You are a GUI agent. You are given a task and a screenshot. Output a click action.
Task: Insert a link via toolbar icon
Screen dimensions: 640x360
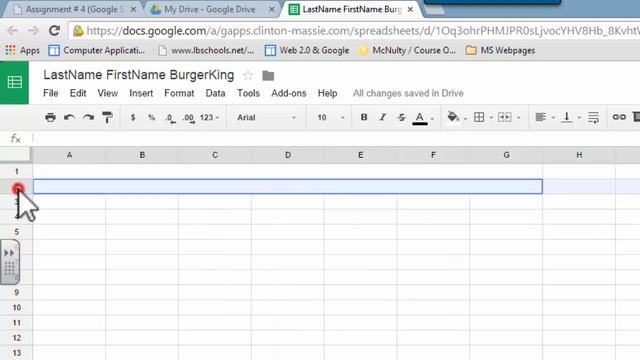619,118
